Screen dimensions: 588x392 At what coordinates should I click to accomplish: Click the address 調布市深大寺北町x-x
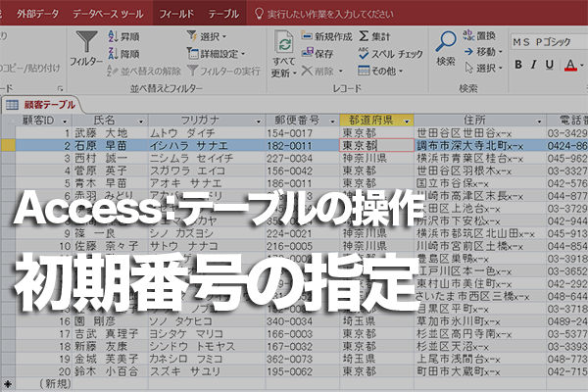click(x=469, y=146)
